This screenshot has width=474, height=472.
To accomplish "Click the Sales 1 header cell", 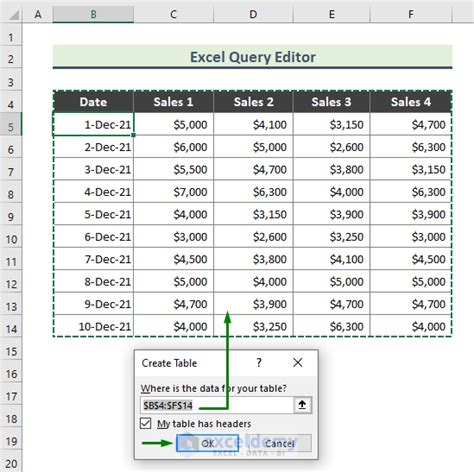I will point(173,102).
